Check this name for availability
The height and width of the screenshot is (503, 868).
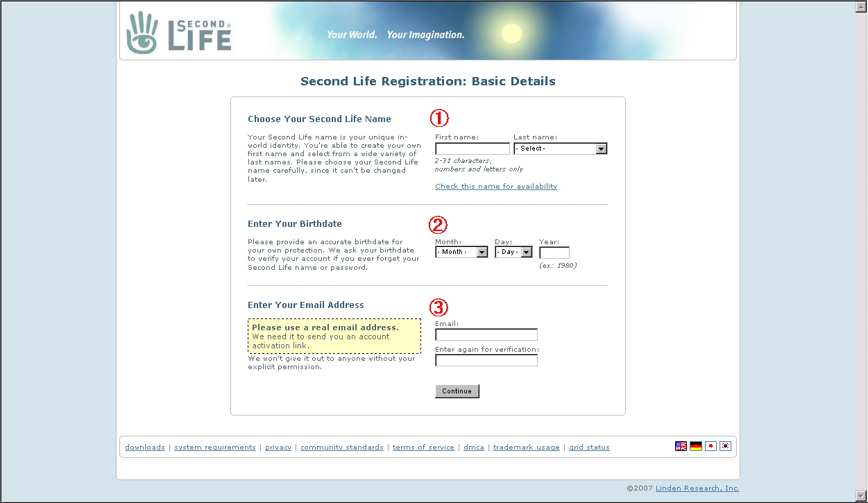(x=496, y=187)
